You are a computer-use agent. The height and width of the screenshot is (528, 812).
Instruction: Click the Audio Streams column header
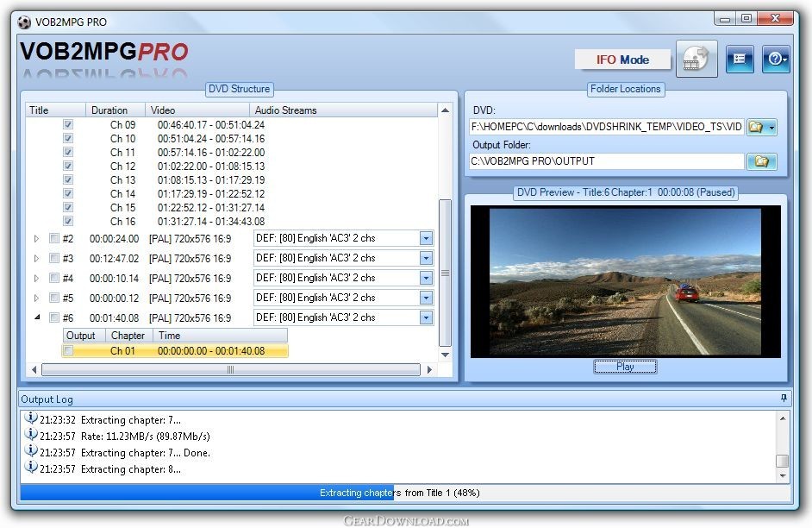(344, 110)
